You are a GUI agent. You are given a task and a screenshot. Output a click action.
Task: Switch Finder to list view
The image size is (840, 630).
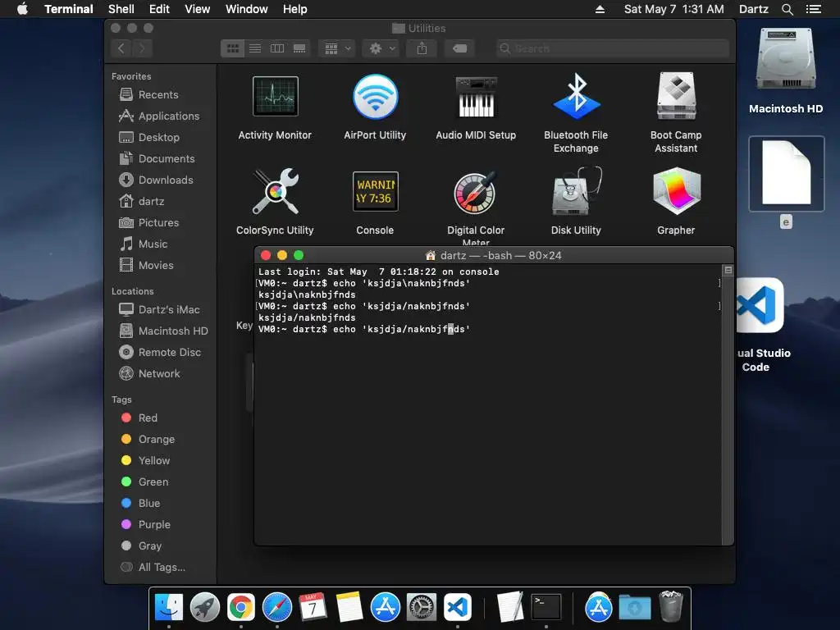pos(255,48)
